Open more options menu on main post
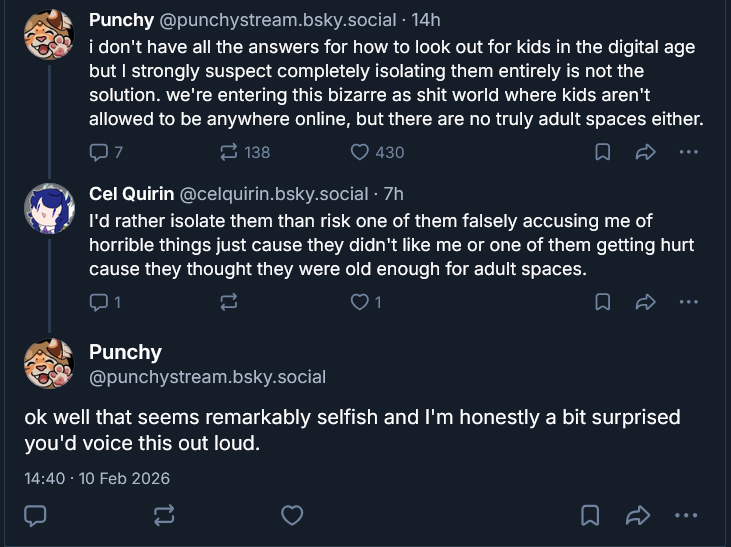Viewport: 731px width, 547px height. click(686, 515)
